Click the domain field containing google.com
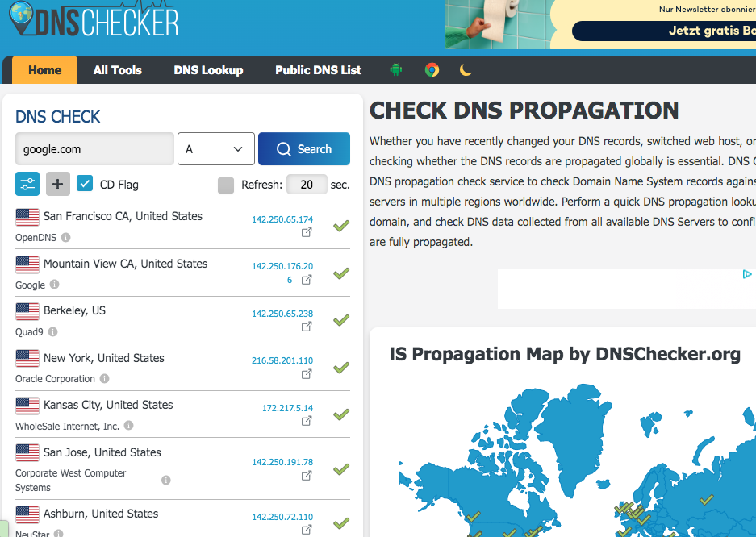756x537 pixels. tap(94, 149)
